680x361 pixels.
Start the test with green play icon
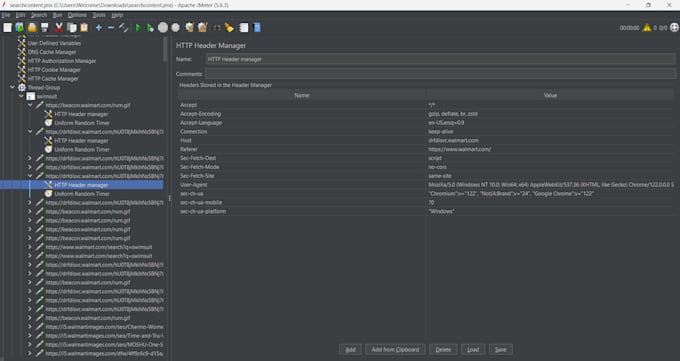138,28
